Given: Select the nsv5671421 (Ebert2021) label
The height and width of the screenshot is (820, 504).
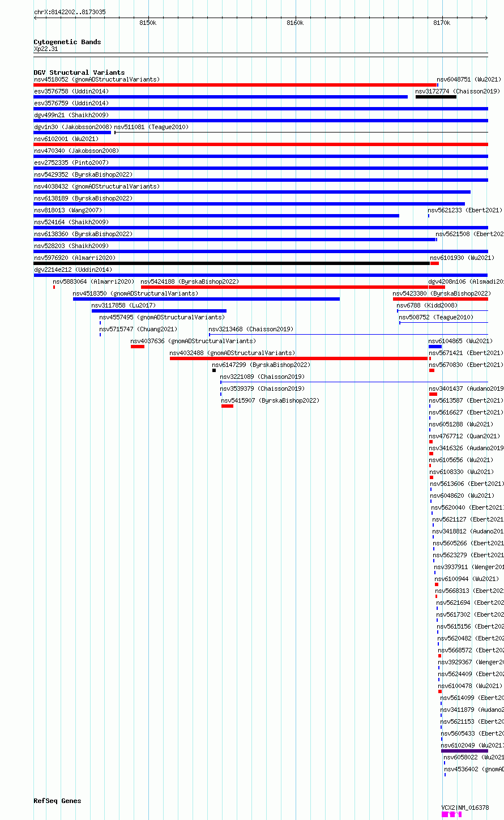Looking at the screenshot, I should [465, 353].
